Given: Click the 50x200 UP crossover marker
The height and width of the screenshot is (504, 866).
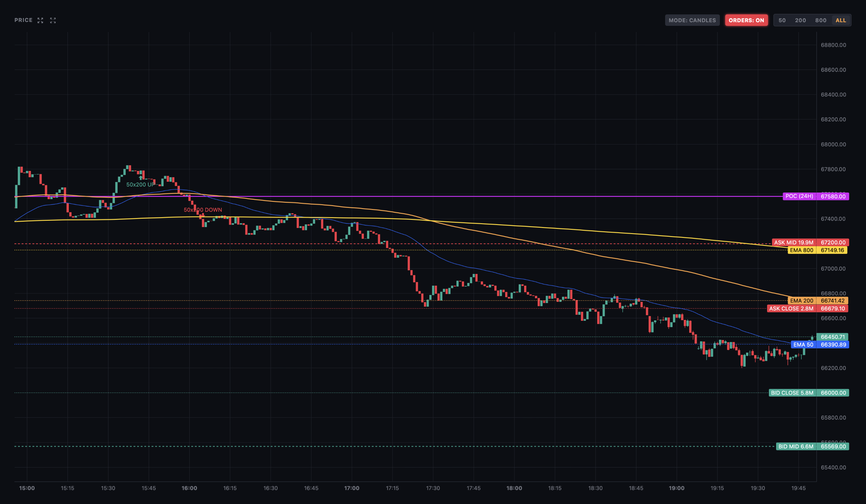Looking at the screenshot, I should (140, 184).
